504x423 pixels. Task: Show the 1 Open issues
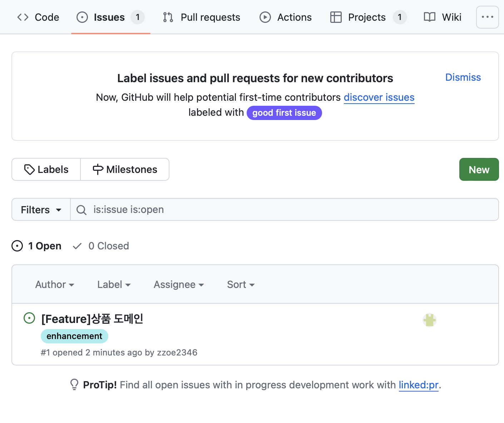click(37, 246)
